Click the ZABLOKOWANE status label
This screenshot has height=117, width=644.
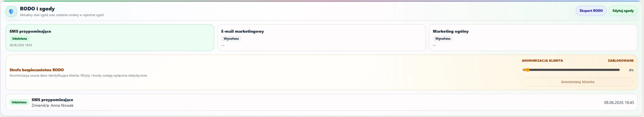(x=620, y=61)
